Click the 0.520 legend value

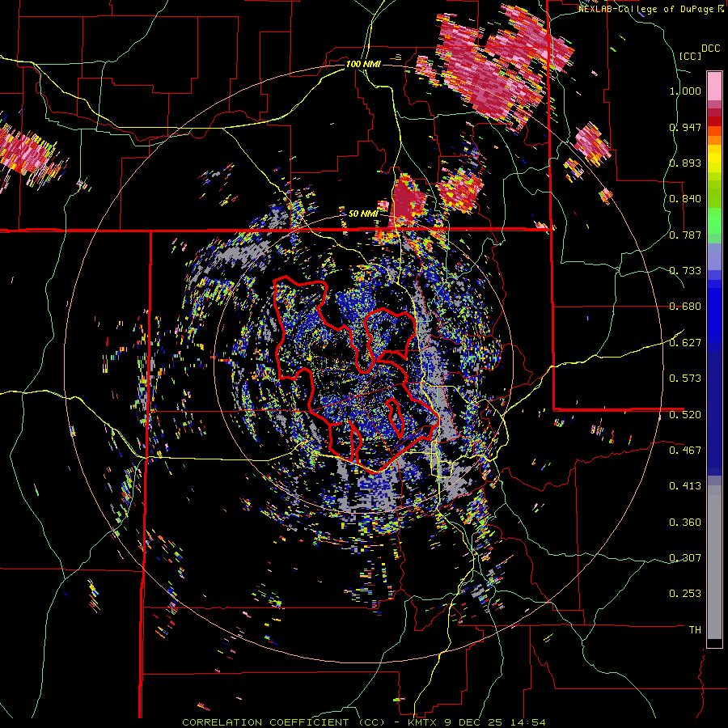click(685, 414)
